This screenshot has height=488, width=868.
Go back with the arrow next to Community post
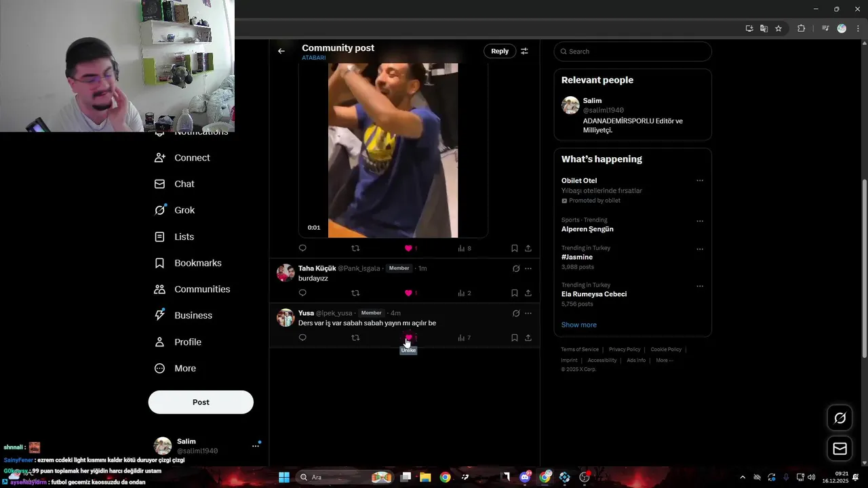click(x=281, y=51)
